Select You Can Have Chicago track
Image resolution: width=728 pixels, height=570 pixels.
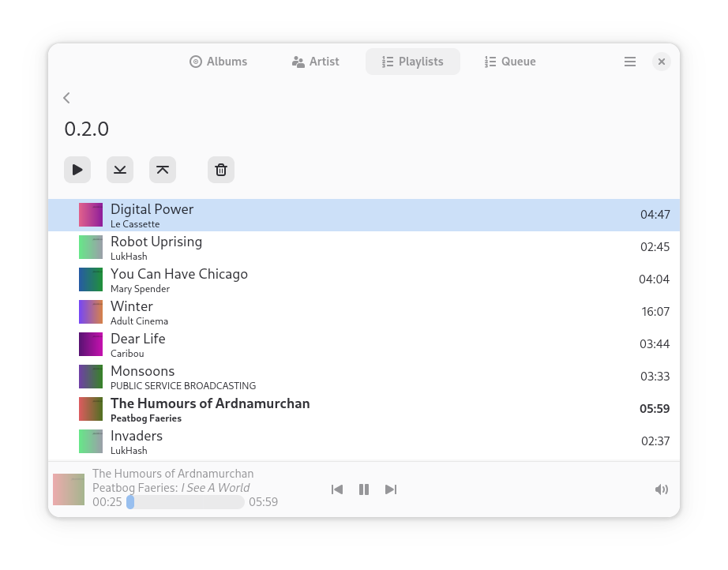(364, 280)
